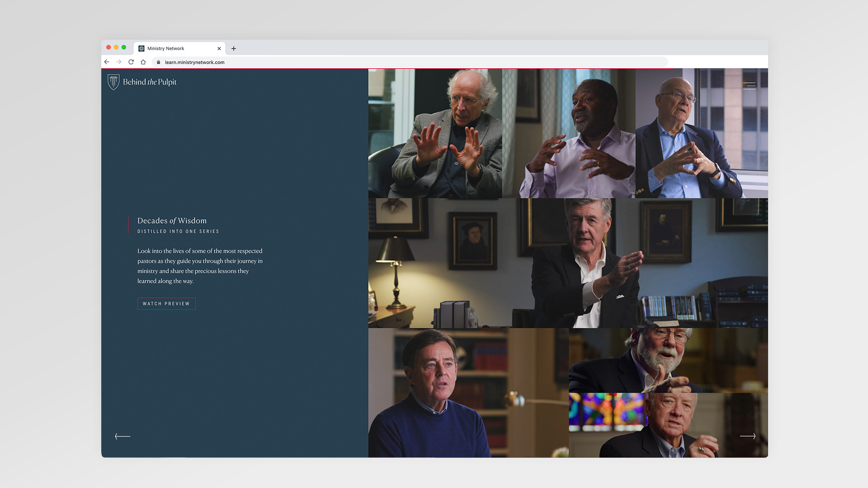The image size is (868, 488).
Task: Select thumbnail of man in lavender shirt
Action: pos(569,133)
